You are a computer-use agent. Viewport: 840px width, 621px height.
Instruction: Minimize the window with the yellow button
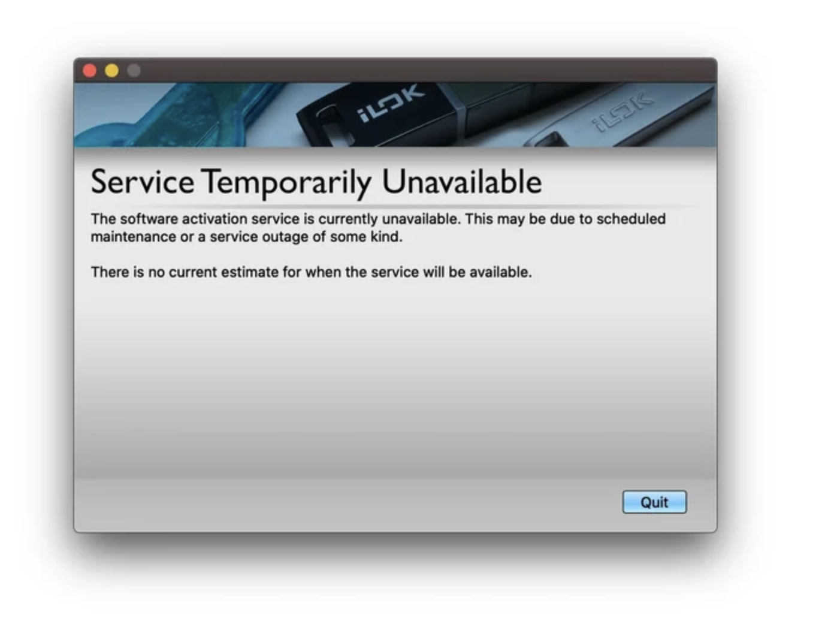111,71
